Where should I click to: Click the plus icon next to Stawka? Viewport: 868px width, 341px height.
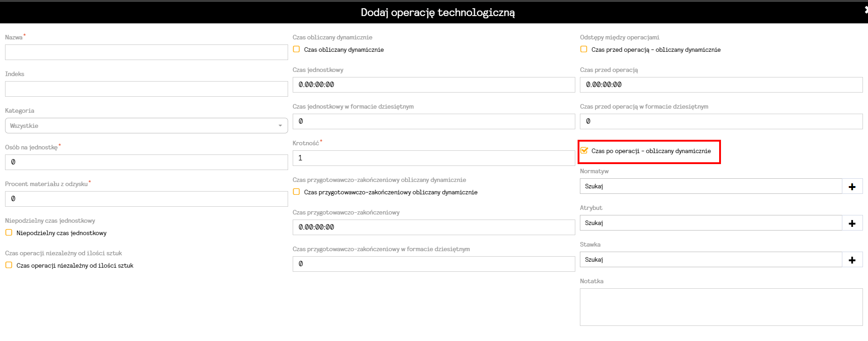click(852, 260)
